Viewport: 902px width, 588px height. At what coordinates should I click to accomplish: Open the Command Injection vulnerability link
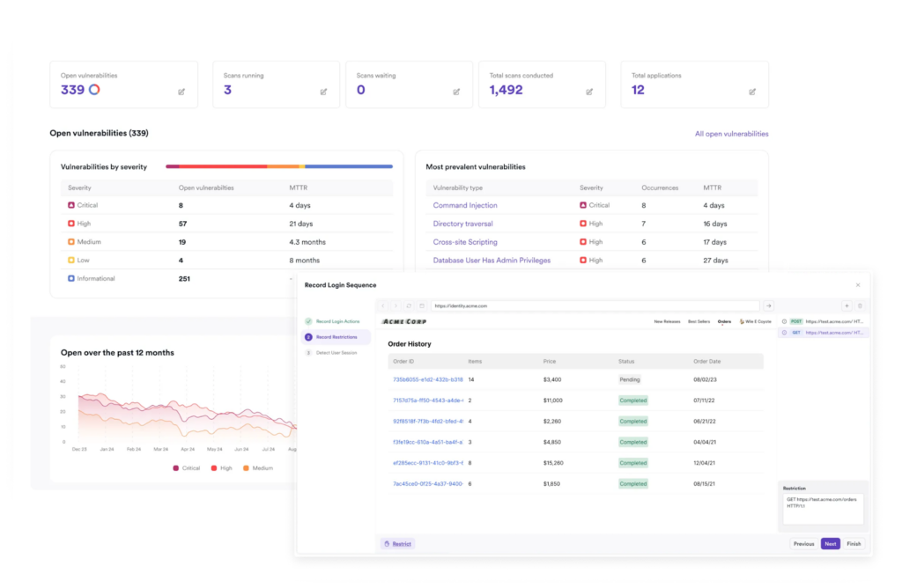(465, 205)
